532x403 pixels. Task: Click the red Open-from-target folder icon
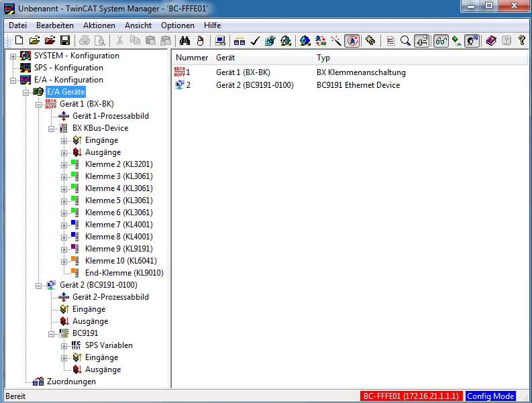50,41
